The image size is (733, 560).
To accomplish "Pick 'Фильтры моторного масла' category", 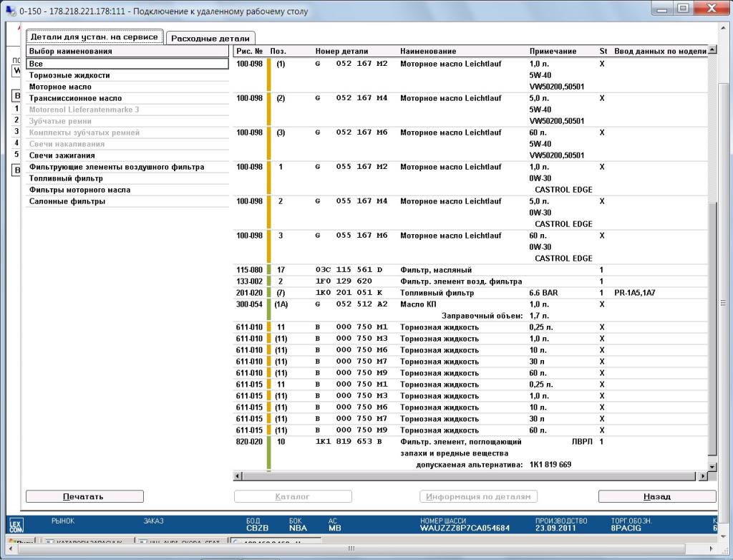I will (x=127, y=190).
